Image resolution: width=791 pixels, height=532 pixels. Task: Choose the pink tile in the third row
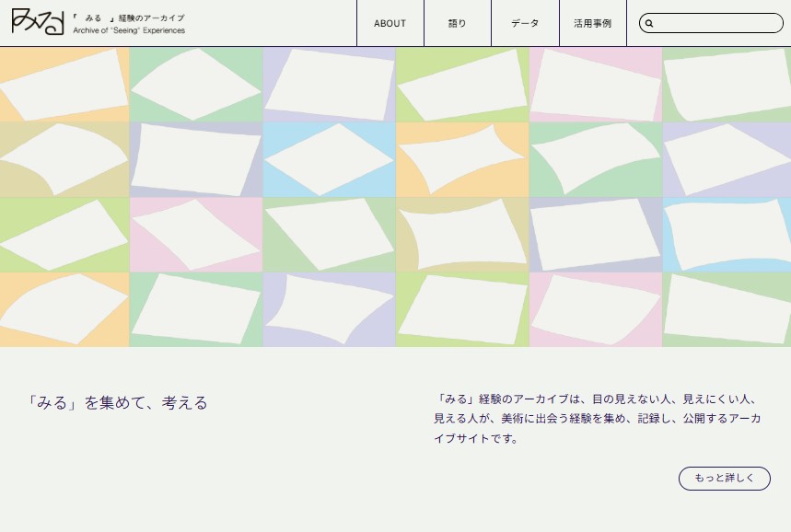pos(196,234)
